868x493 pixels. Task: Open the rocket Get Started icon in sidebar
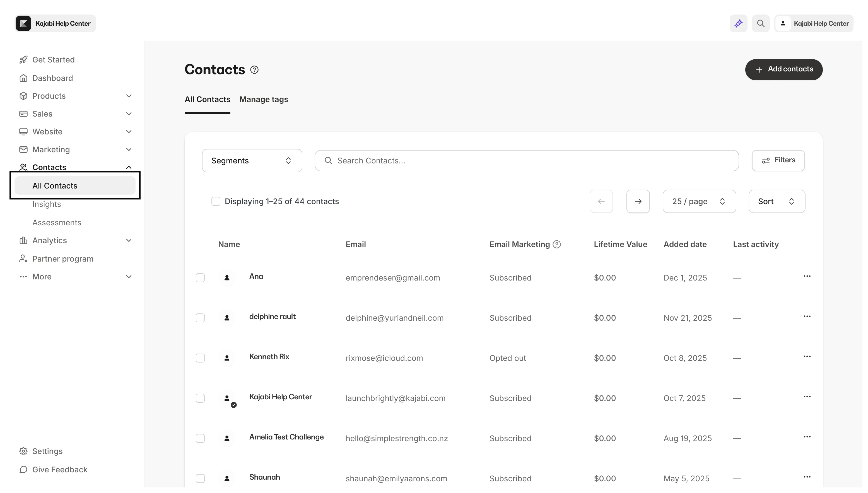(23, 59)
